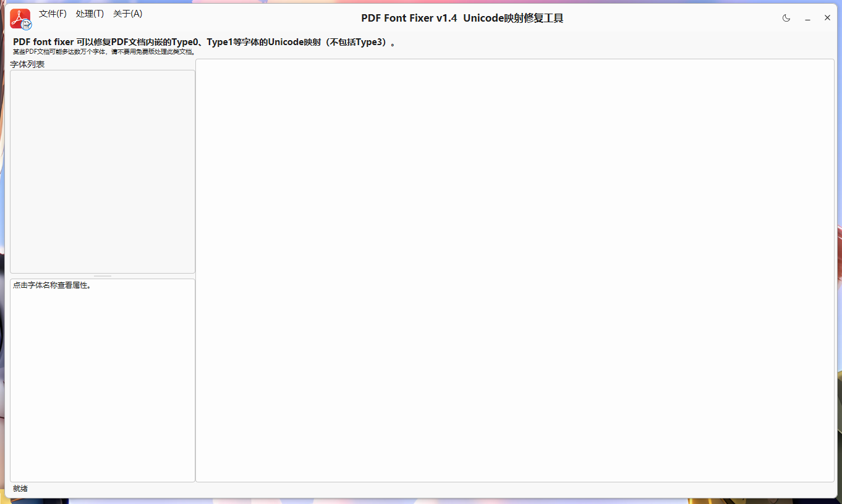Toggle dark mode using the crescent moon button
This screenshot has height=504, width=842.
[x=786, y=18]
